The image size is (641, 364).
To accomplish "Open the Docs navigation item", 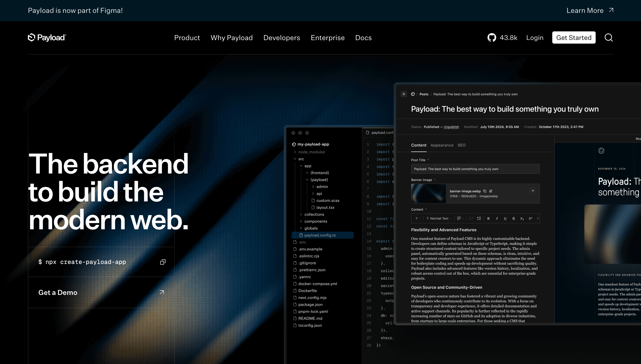I will point(363,37).
